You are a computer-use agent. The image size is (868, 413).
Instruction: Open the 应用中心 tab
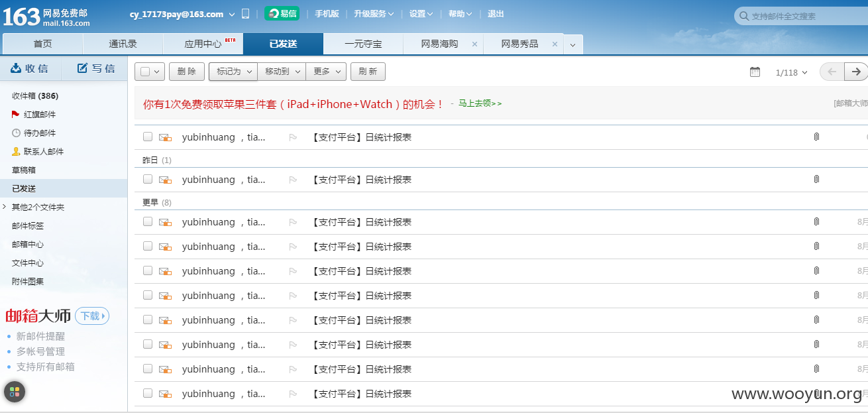(203, 44)
